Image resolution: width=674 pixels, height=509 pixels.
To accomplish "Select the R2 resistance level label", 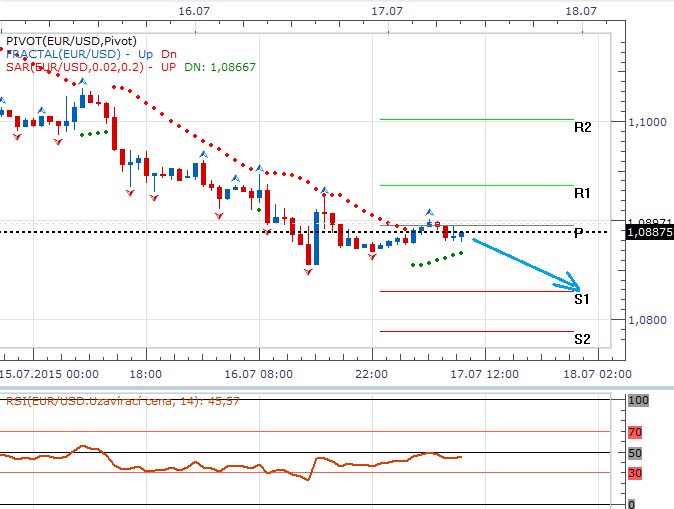I will [582, 128].
